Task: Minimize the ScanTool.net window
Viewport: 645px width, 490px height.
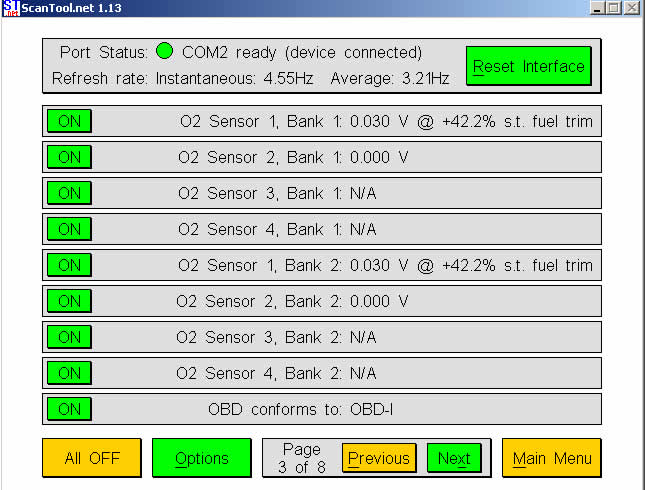Action: click(598, 8)
